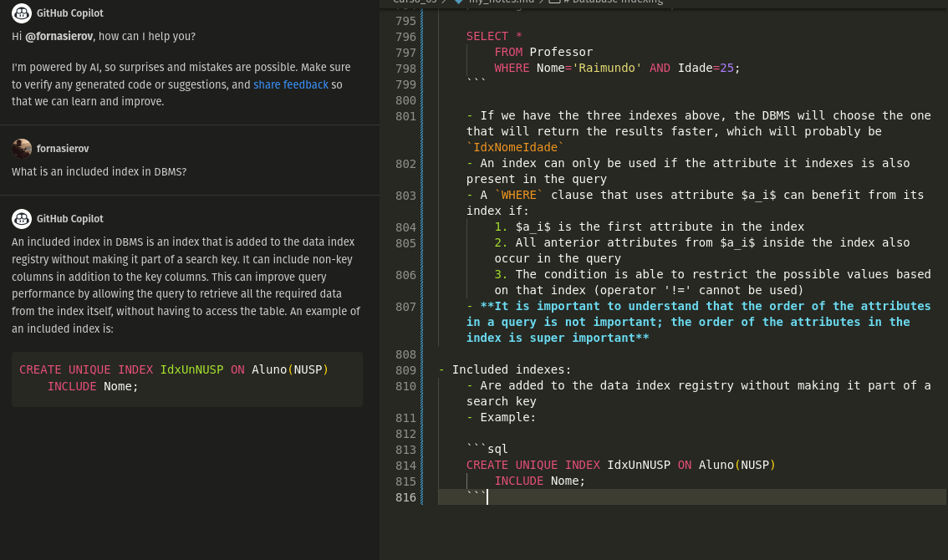The height and width of the screenshot is (560, 948).
Task: Click the share feedback link
Action: (x=291, y=84)
